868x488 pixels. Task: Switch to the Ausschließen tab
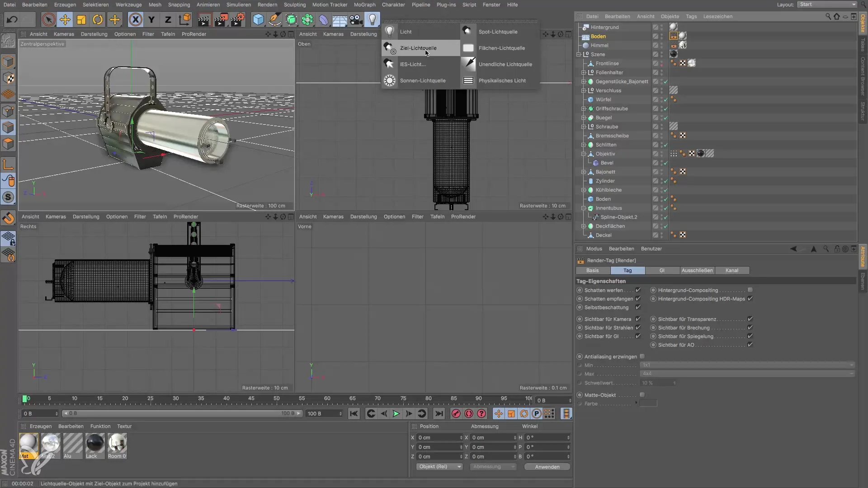697,270
